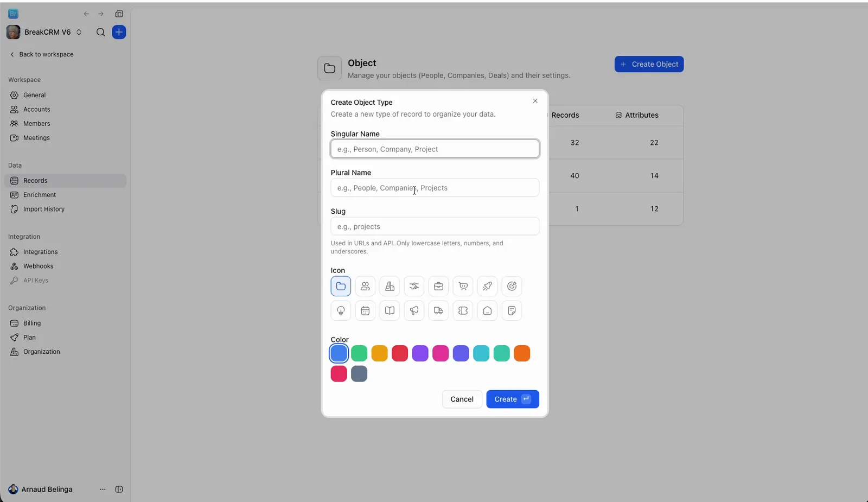Open the Billing page
868x502 pixels.
[x=65, y=323]
